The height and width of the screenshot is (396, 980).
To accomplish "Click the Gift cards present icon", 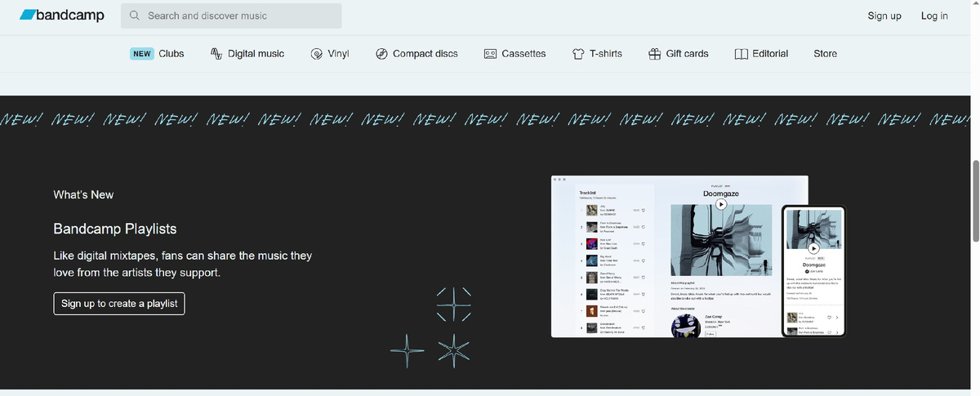I will pyautogui.click(x=654, y=54).
